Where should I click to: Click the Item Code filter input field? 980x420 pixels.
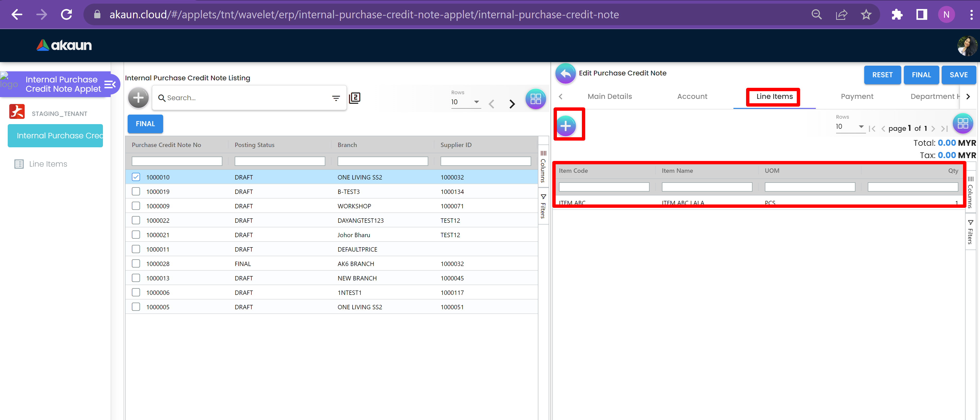[604, 187]
